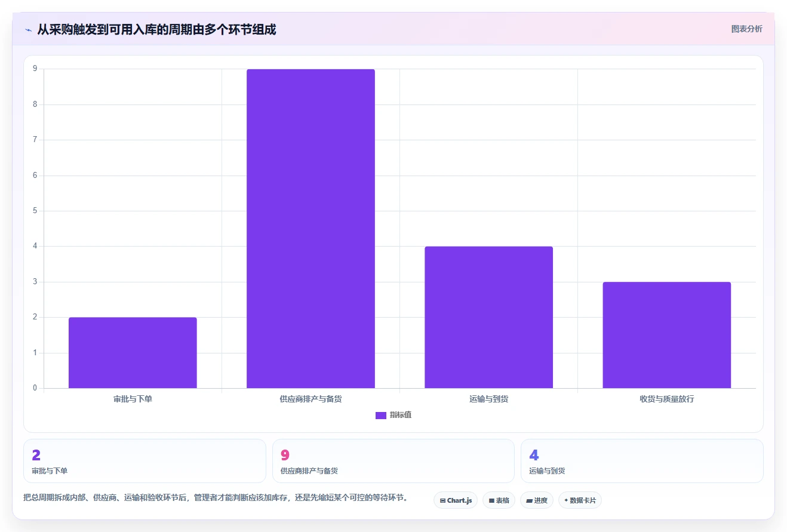Click the 供应商排产与备货 bar in chart
787x532 pixels.
pyautogui.click(x=311, y=229)
